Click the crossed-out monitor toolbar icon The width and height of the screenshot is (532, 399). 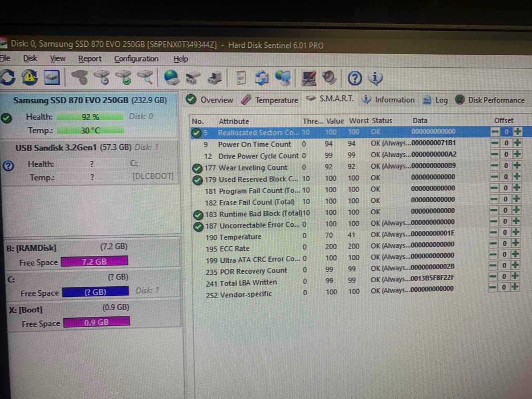tap(309, 79)
